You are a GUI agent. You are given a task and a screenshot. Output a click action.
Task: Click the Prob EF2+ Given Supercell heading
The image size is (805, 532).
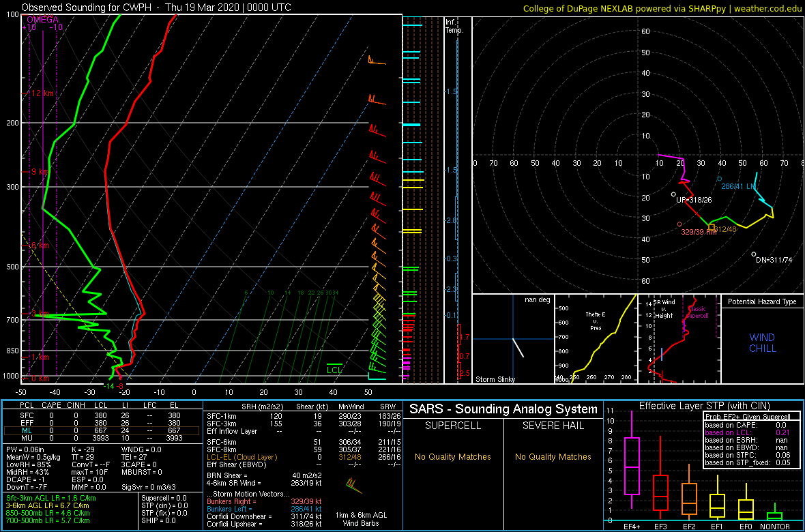click(x=748, y=417)
